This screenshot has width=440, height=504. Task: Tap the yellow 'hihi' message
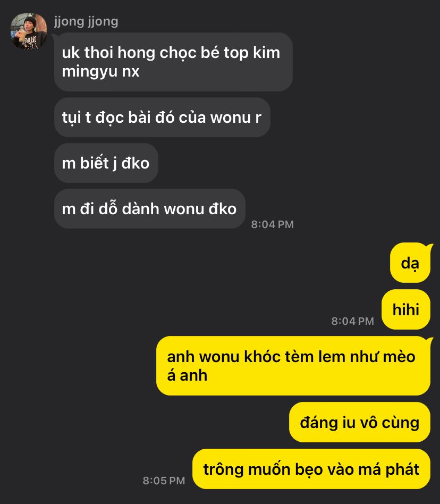pyautogui.click(x=406, y=309)
